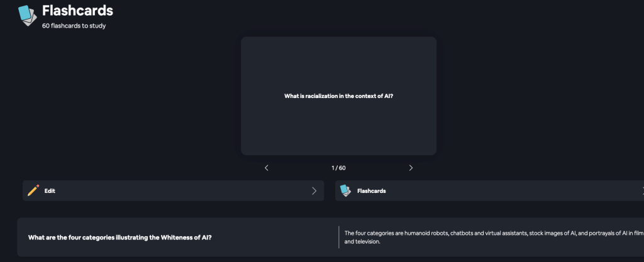Screen dimensions: 644x262
Task: Click the pencil icon beside Edit
Action: click(x=33, y=190)
